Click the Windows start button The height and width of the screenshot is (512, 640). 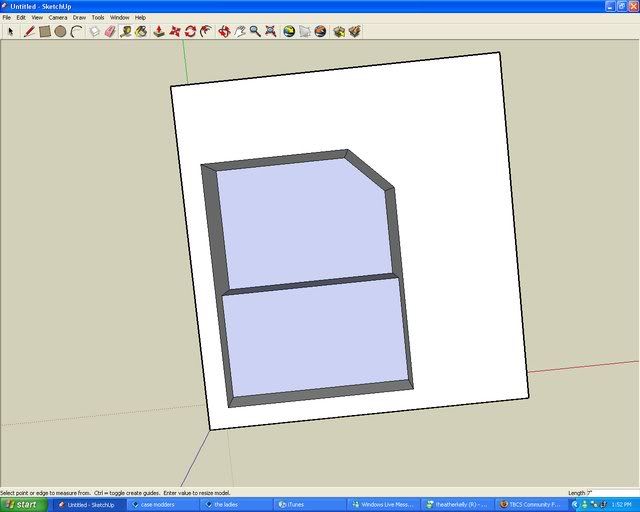pyautogui.click(x=24, y=505)
